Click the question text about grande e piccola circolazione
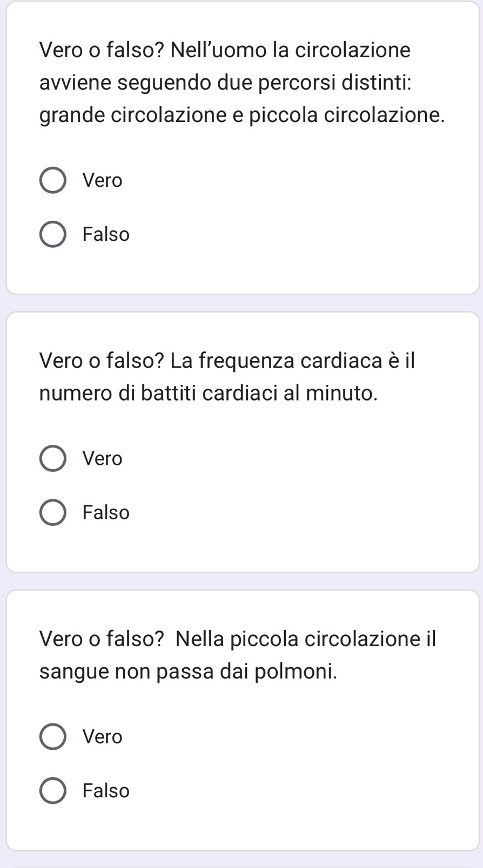This screenshot has height=868, width=483. point(242,83)
